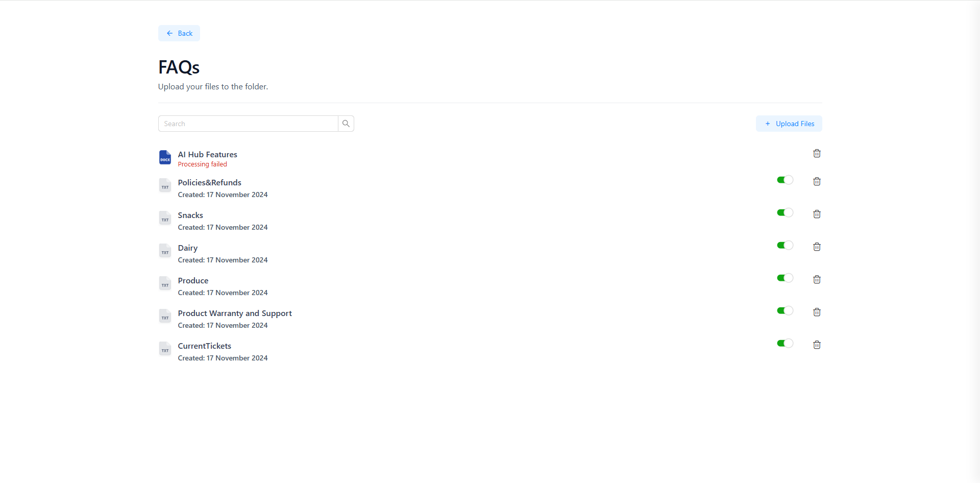
Task: Click the Produce TXT file icon
Action: pyautogui.click(x=165, y=283)
